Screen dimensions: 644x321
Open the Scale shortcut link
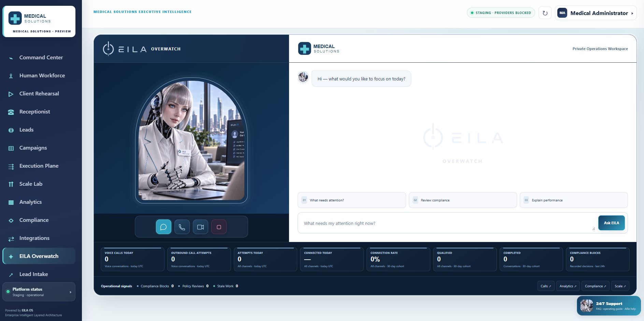point(620,286)
